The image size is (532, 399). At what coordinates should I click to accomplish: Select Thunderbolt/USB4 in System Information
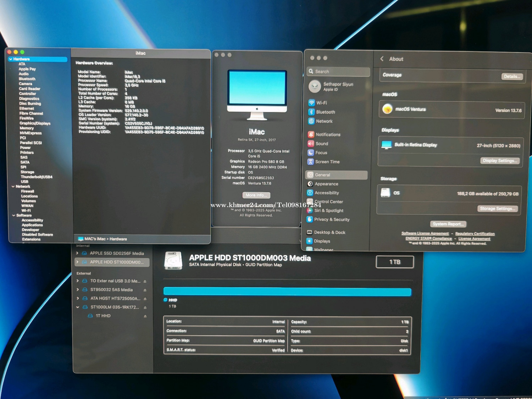(x=37, y=177)
